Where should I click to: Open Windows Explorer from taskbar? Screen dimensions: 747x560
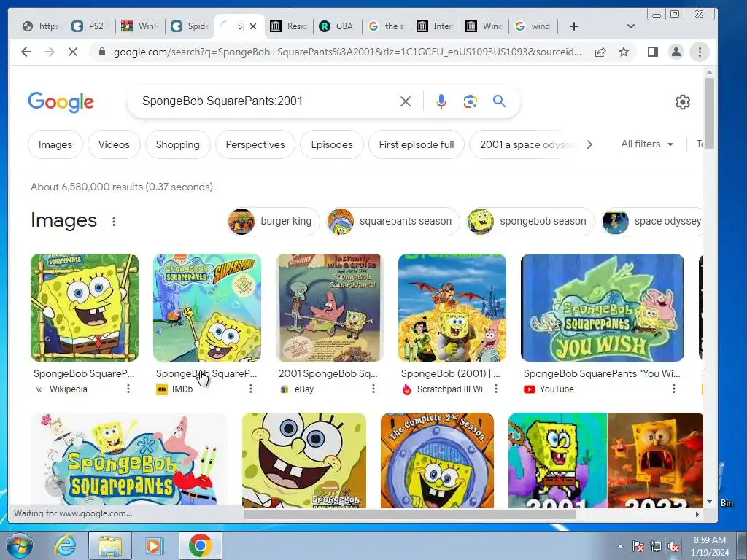(x=110, y=545)
